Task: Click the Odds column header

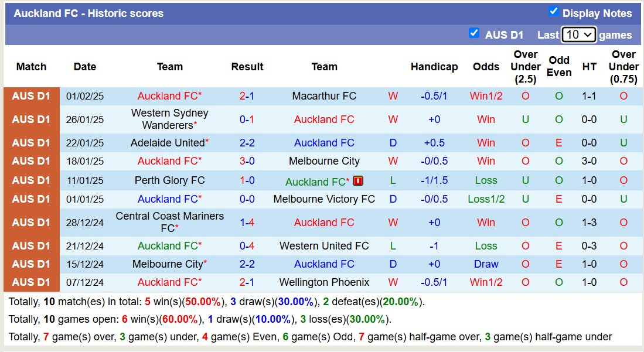Action: (x=485, y=67)
